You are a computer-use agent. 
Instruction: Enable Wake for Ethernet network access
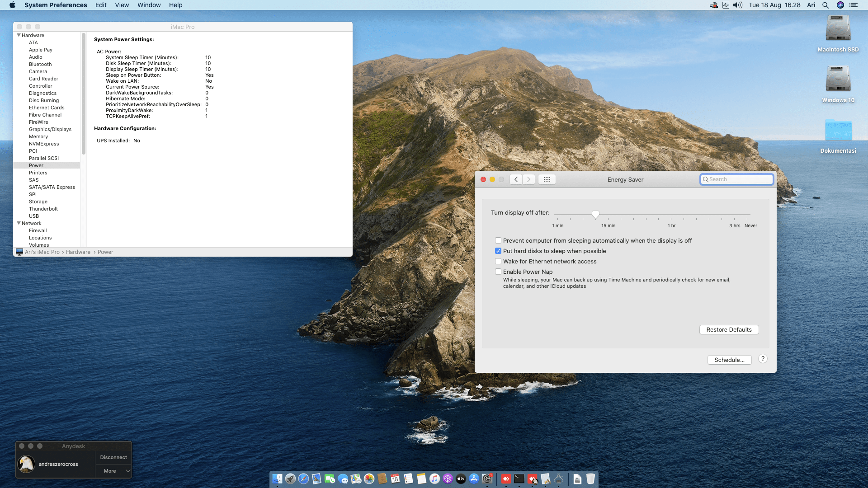click(498, 261)
